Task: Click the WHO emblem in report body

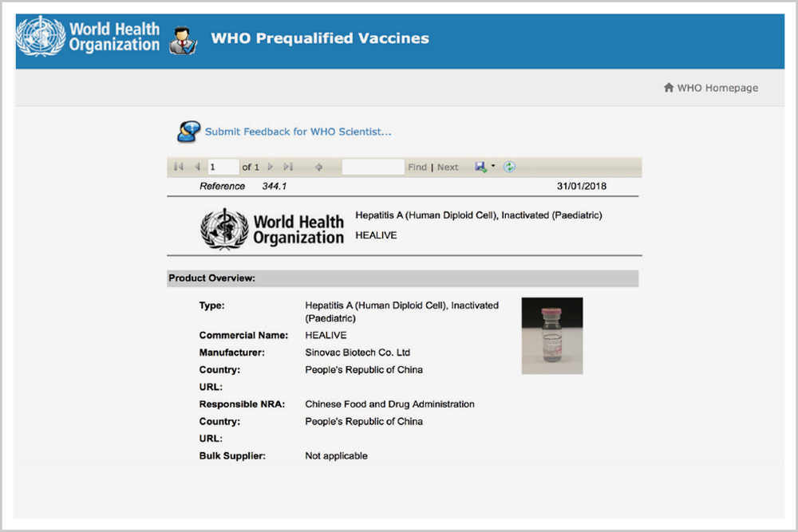Action: coord(224,229)
